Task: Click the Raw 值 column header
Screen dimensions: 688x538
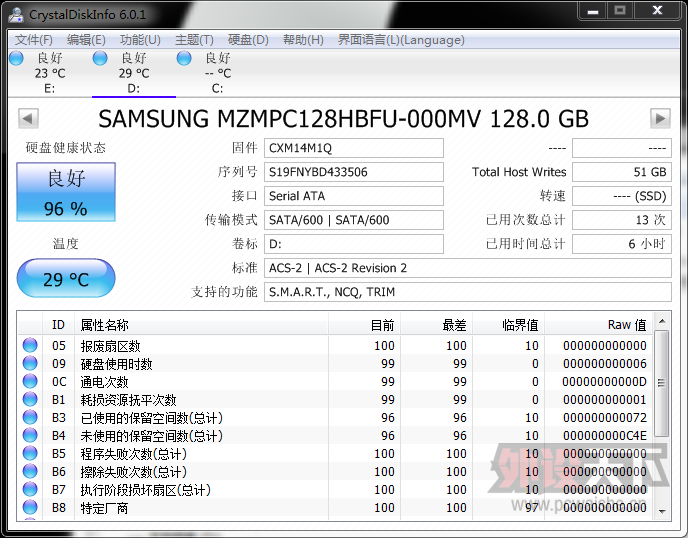Action: (598, 325)
